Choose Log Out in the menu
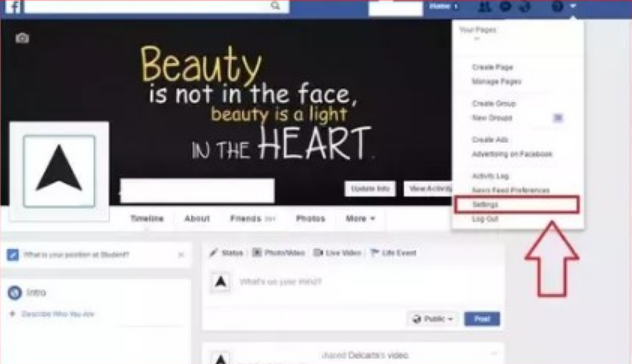The image size is (632, 364). pyautogui.click(x=485, y=219)
